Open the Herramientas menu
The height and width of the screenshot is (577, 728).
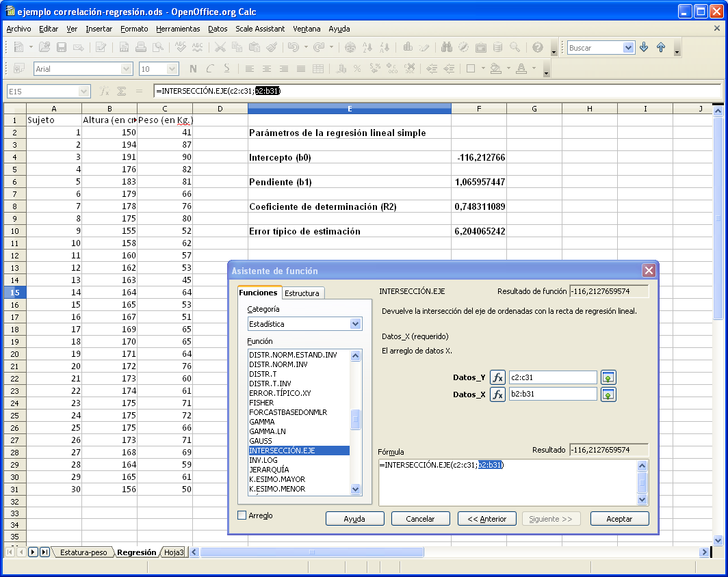(x=178, y=29)
